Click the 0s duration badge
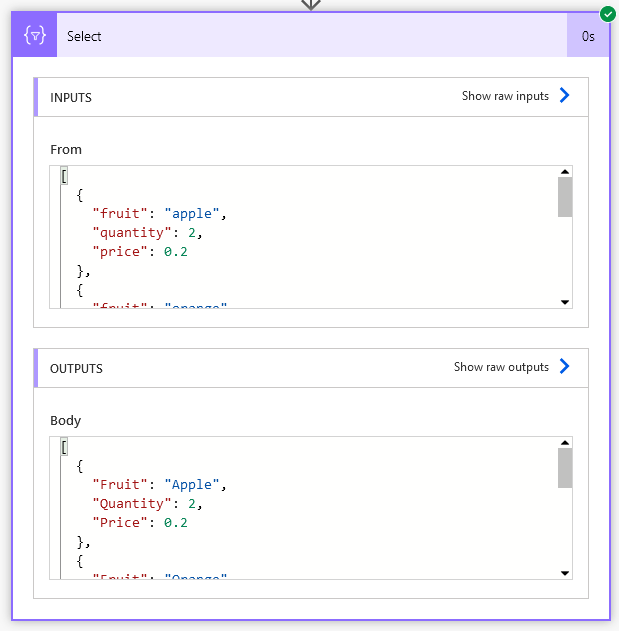Viewport: 619px width, 631px height. (x=588, y=36)
